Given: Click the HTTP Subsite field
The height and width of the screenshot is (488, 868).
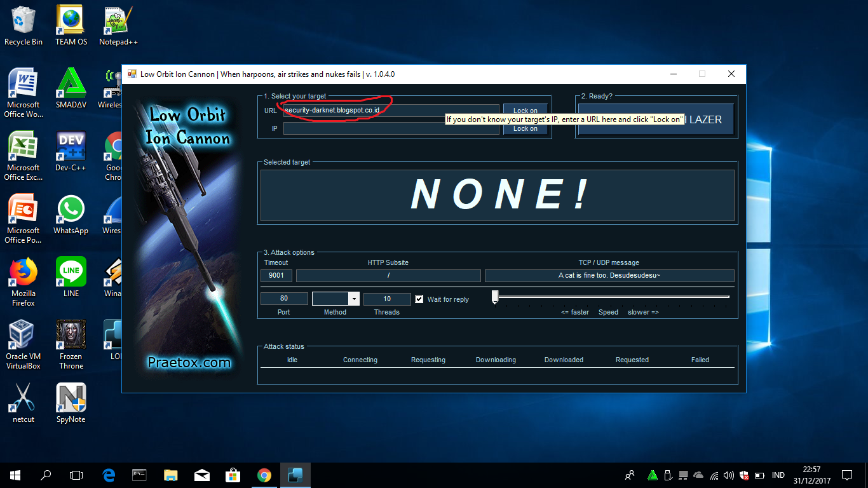Looking at the screenshot, I should click(388, 276).
